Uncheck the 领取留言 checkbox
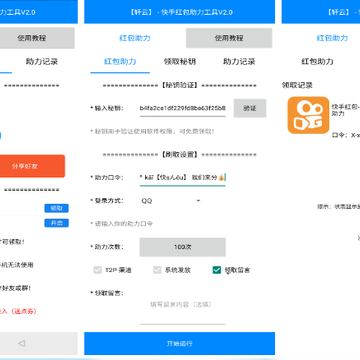 [x=217, y=270]
